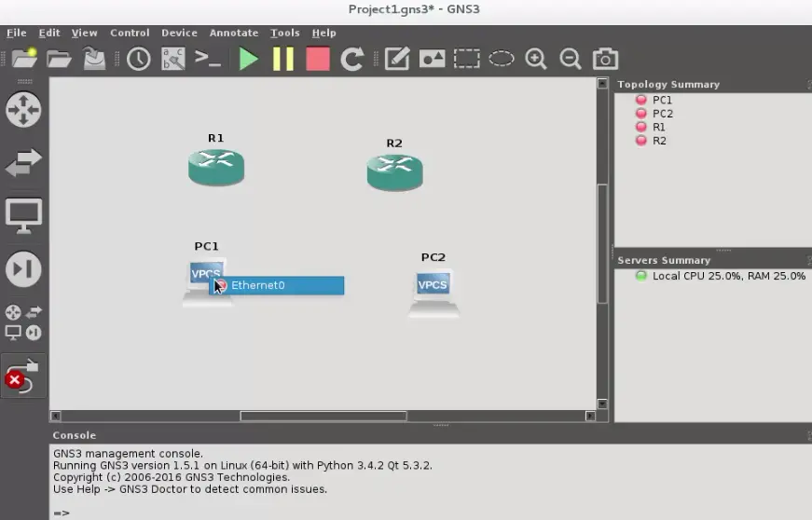Open the Manage snapshots clock icon
This screenshot has width=812, height=520.
click(138, 59)
